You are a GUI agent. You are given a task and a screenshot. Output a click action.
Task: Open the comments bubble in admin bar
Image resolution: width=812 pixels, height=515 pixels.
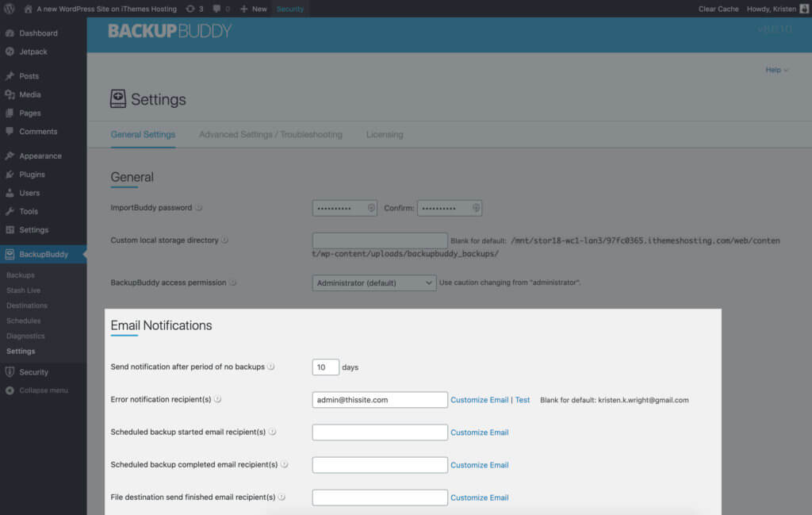217,9
